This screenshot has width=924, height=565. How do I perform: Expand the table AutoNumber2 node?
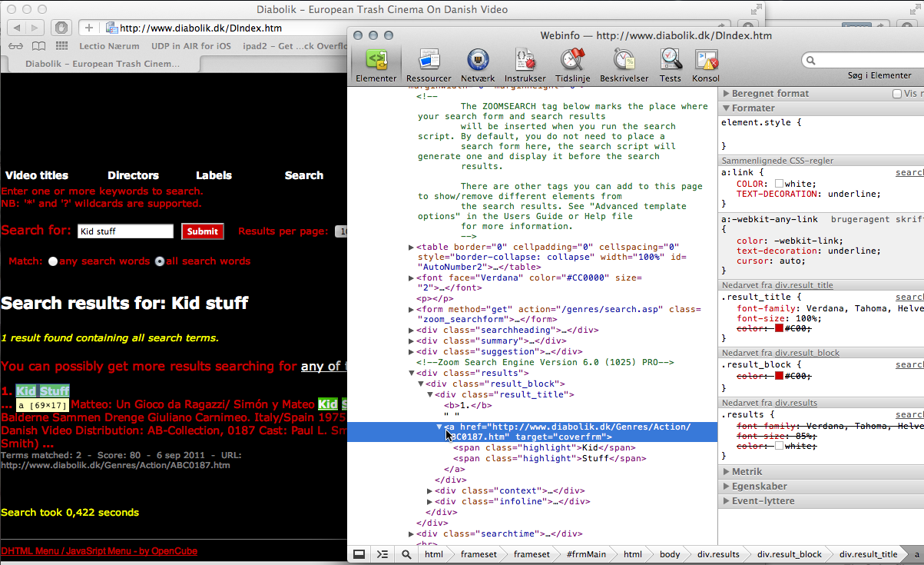pyautogui.click(x=411, y=247)
